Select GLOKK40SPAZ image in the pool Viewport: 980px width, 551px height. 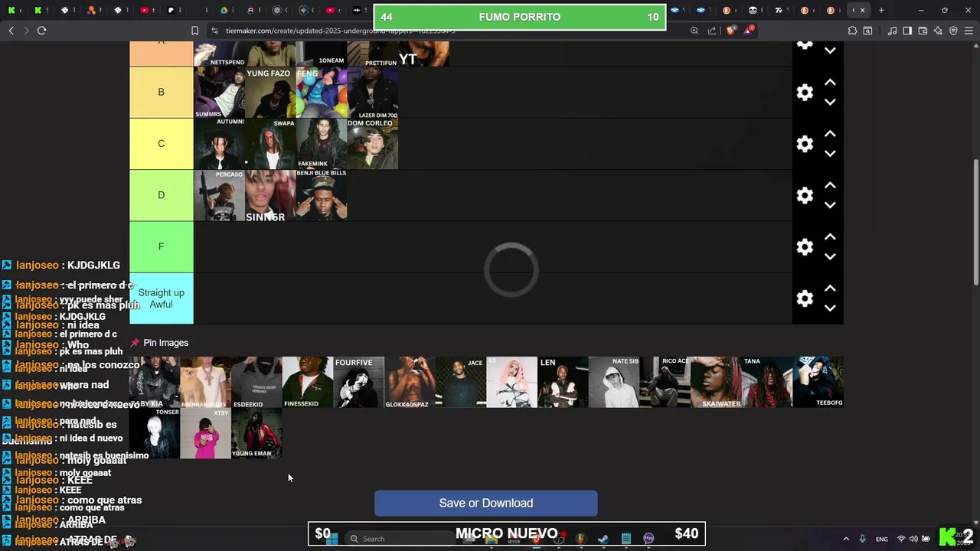click(410, 382)
